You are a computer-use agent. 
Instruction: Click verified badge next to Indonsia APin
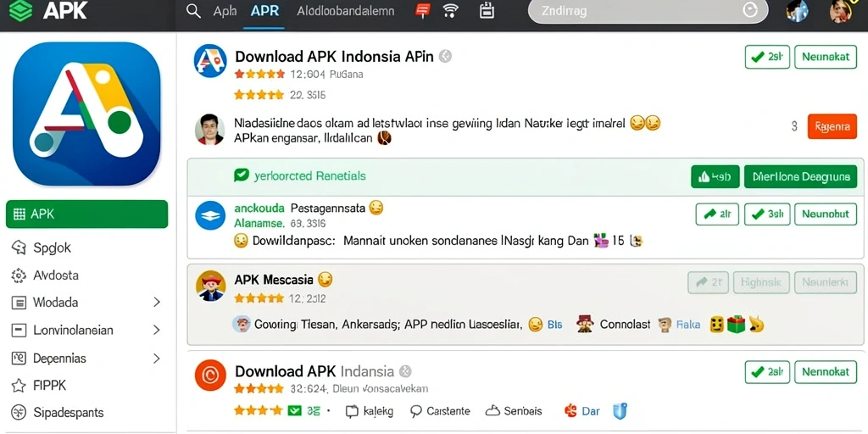coord(445,57)
